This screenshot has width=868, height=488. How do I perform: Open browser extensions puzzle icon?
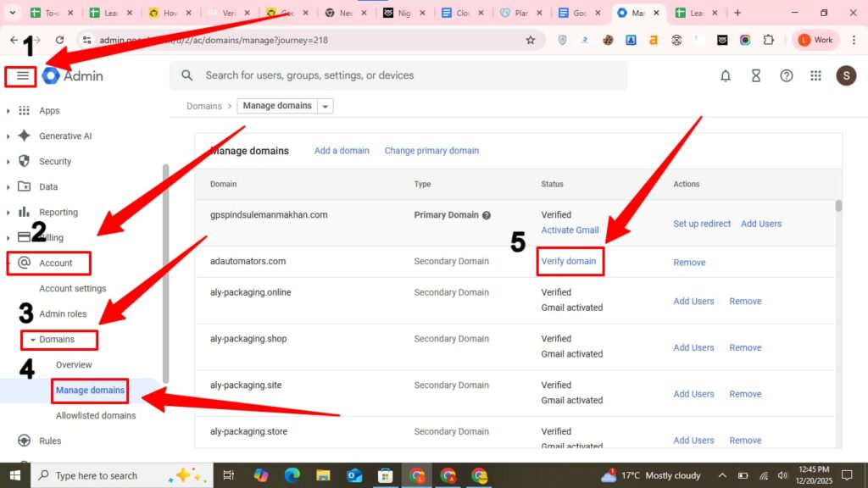coord(768,40)
